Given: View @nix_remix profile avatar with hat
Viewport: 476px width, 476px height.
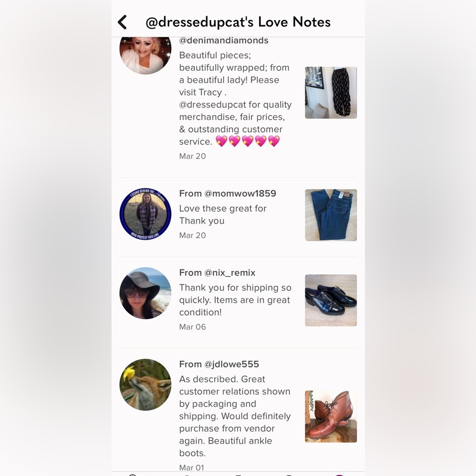Looking at the screenshot, I should point(145,293).
